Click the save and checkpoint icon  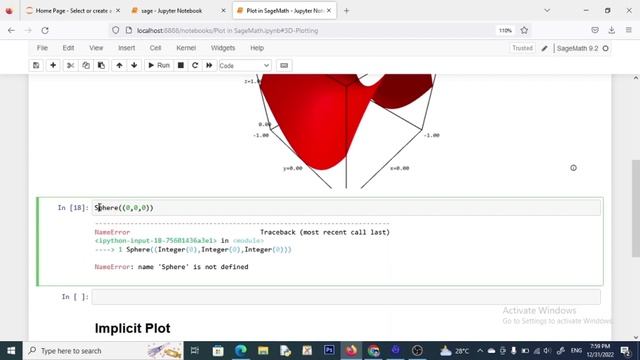(36, 65)
